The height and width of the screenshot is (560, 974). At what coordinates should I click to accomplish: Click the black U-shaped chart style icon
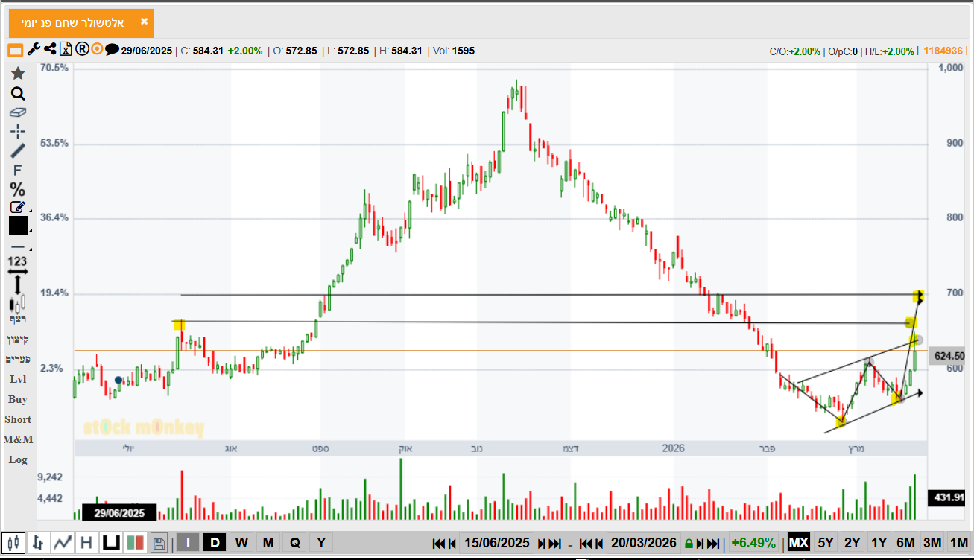[111, 543]
